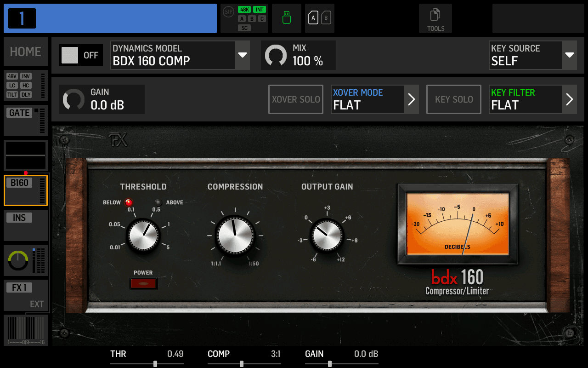The height and width of the screenshot is (368, 588).
Task: Click the KEY SOURCE SELF field
Action: click(526, 55)
